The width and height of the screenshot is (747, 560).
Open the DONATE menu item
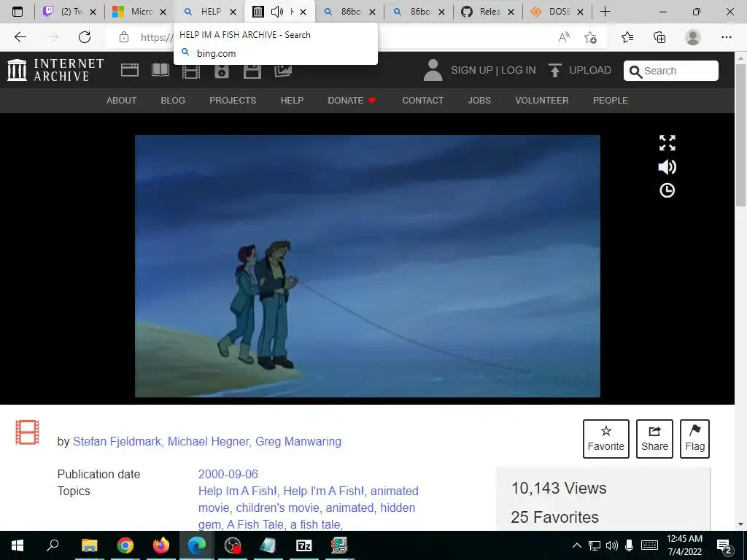(352, 101)
